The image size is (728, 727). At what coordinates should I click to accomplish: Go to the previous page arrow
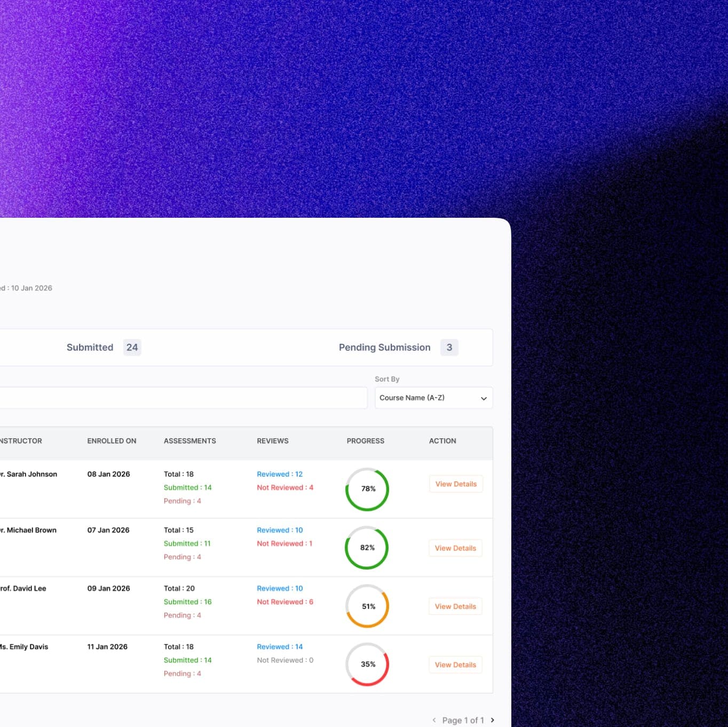(x=434, y=720)
